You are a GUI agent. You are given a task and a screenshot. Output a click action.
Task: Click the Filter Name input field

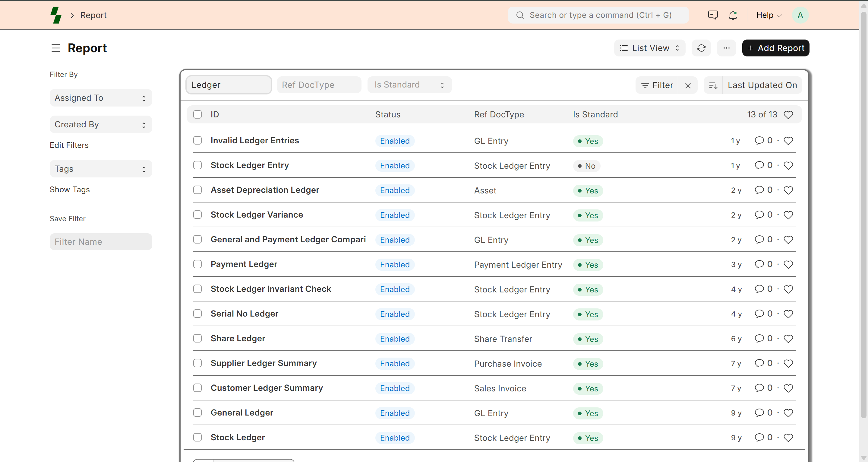(101, 242)
